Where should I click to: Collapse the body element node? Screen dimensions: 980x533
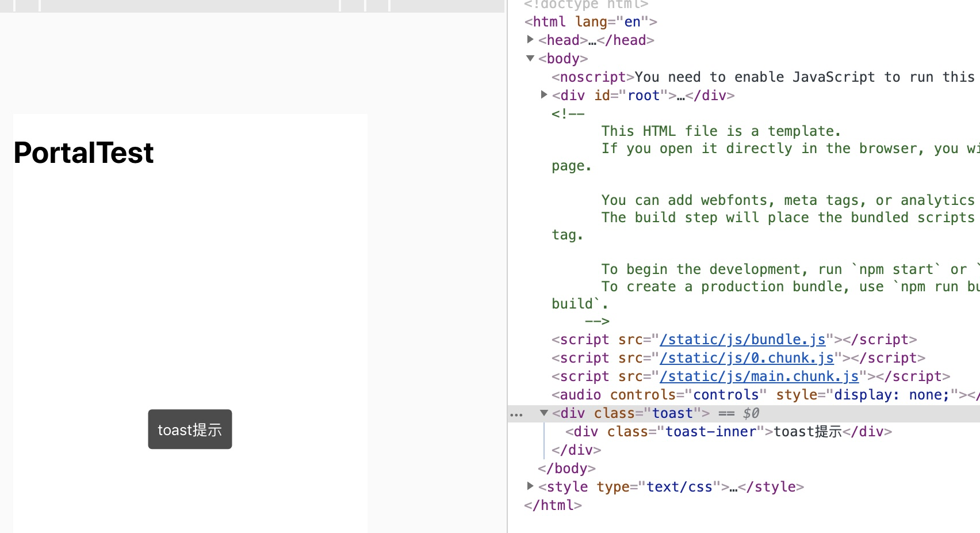[530, 58]
